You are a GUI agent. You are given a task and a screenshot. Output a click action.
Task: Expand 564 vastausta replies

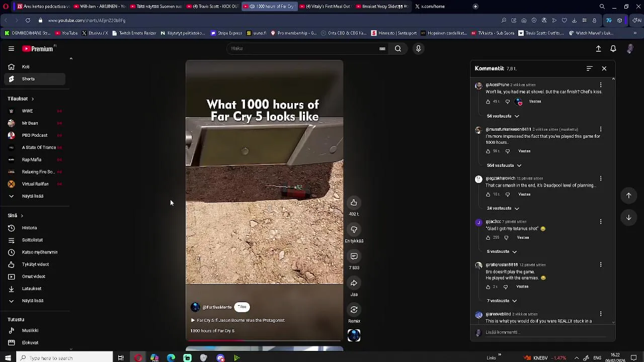pos(504,165)
